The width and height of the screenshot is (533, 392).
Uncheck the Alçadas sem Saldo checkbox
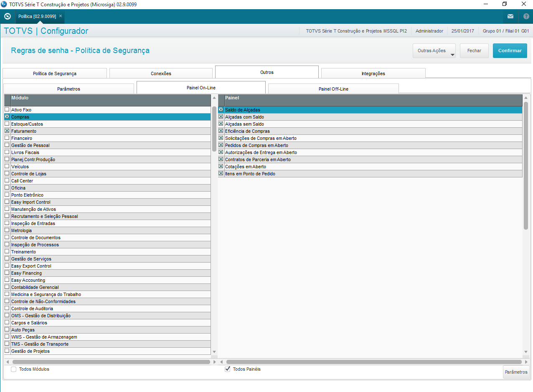tap(221, 124)
